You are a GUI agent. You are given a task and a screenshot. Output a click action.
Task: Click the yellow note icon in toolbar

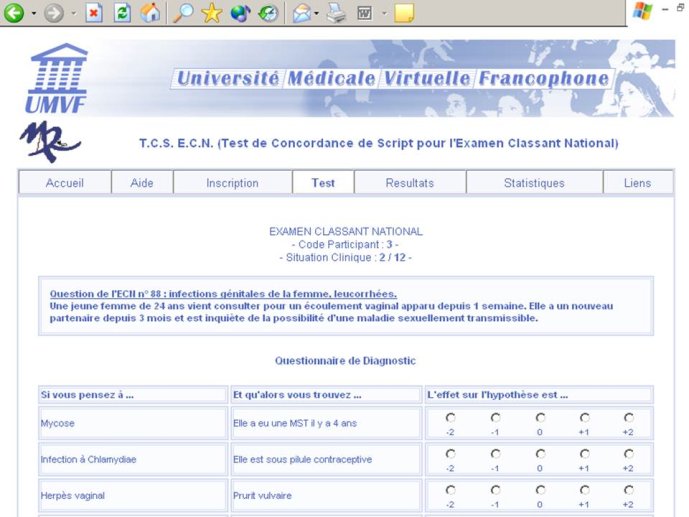404,13
